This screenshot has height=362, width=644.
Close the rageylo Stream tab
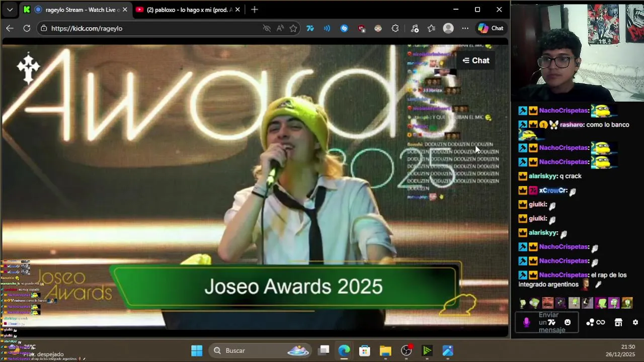pos(125,10)
